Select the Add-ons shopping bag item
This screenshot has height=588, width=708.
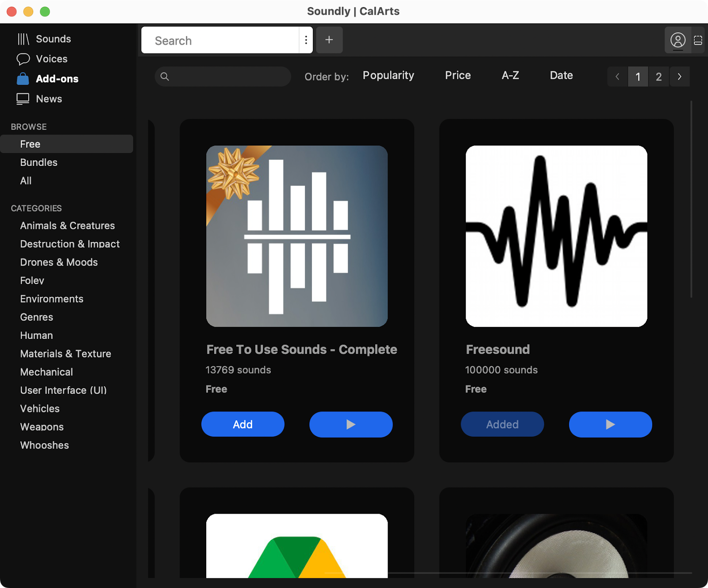48,79
